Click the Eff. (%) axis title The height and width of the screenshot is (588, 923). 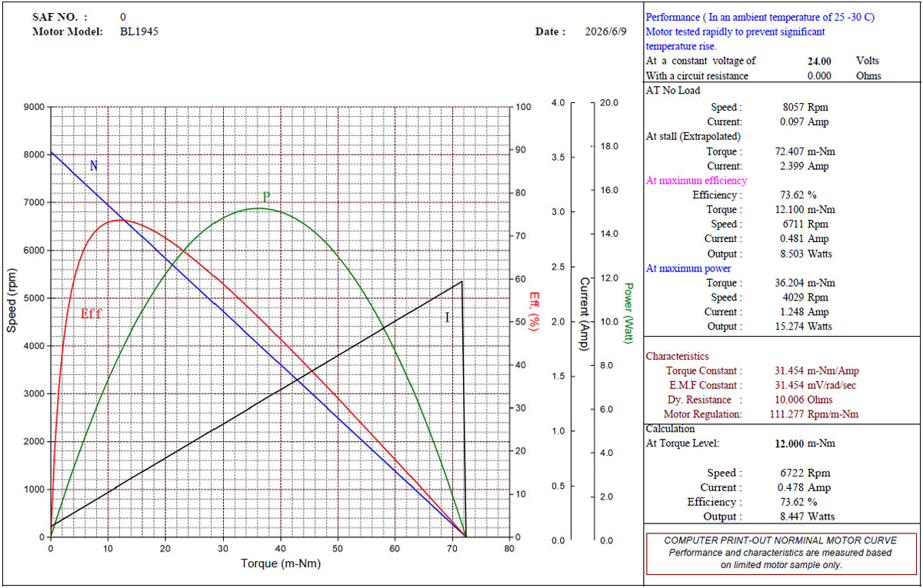pos(532,311)
